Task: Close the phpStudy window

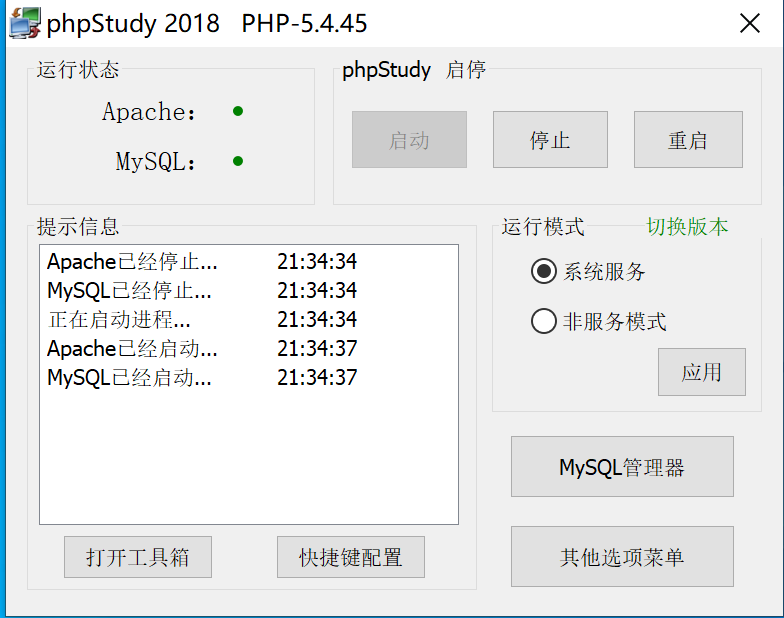Action: (x=750, y=23)
